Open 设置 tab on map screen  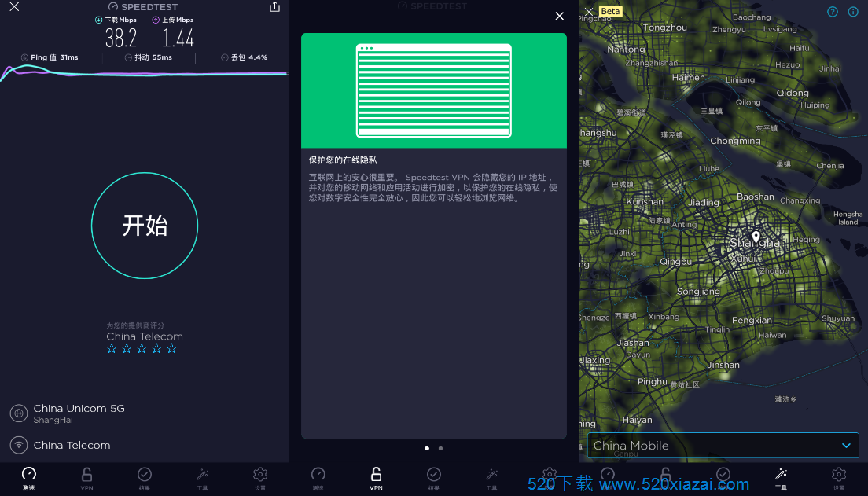(839, 479)
